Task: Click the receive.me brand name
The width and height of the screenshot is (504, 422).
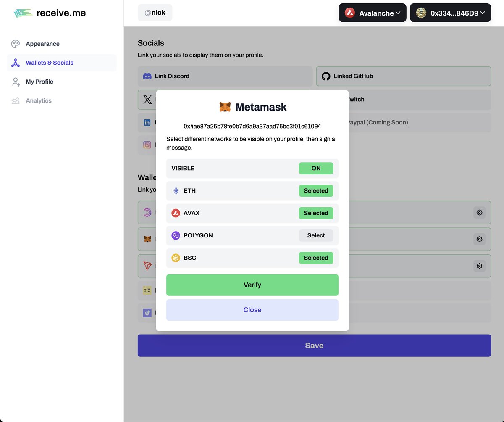Action: 61,13
